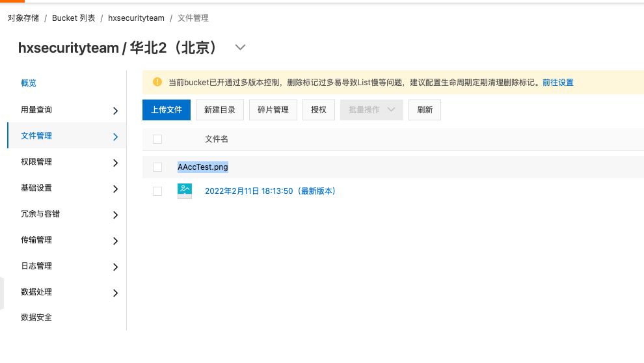644x363 pixels.
Task: Expand the 权限管理 chevron arrow
Action: tap(115, 163)
